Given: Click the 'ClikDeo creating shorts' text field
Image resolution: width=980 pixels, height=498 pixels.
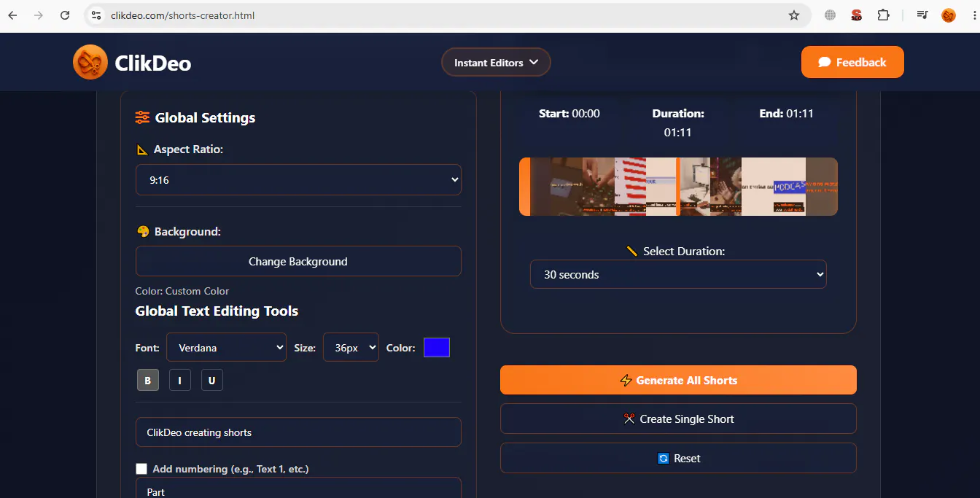Looking at the screenshot, I should [x=298, y=432].
